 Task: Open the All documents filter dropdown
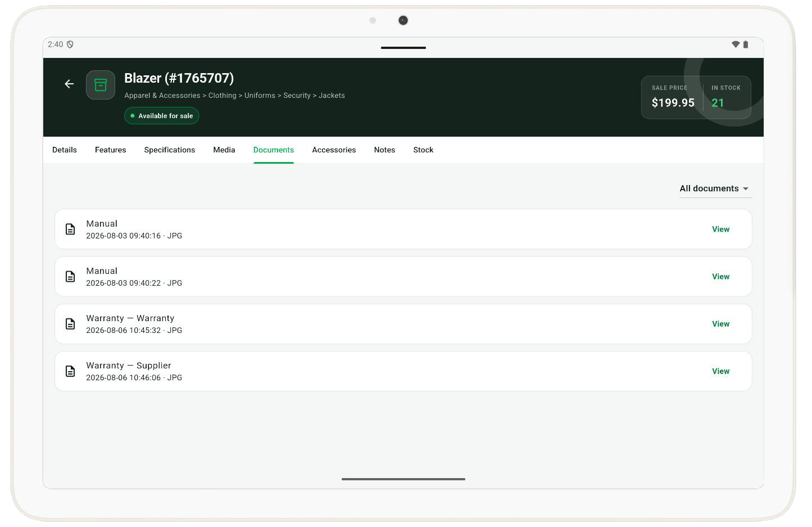tap(715, 188)
